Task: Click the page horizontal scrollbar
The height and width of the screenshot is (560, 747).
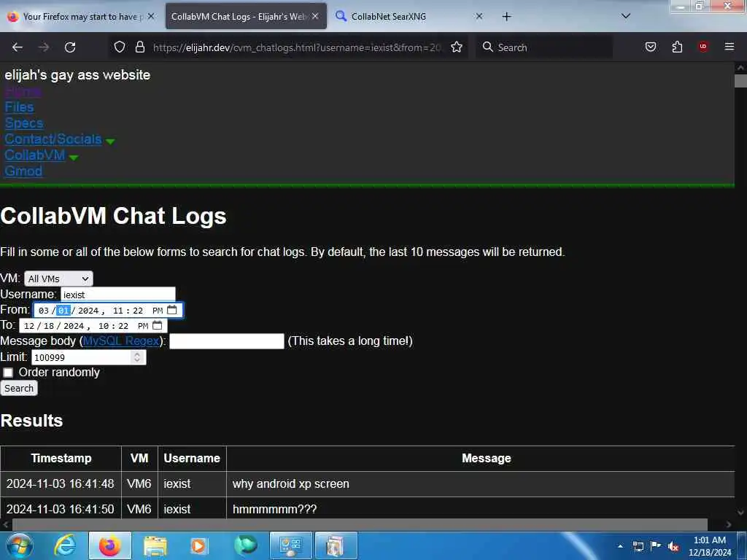Action: pos(360,525)
